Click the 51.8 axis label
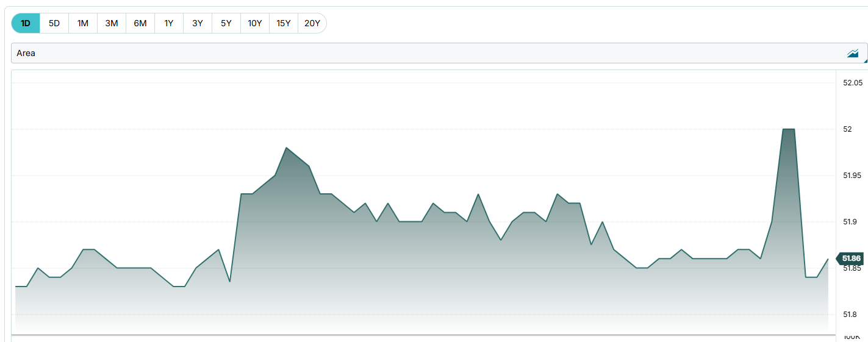 [851, 315]
